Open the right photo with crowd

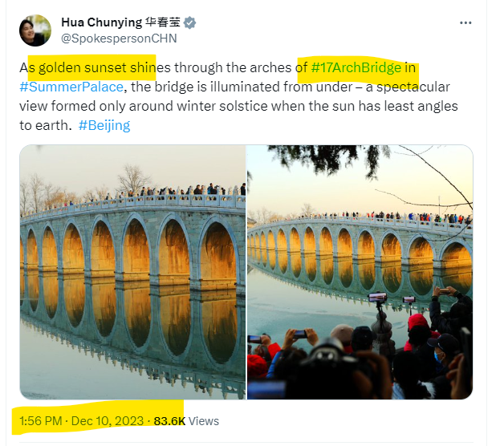tap(360, 272)
